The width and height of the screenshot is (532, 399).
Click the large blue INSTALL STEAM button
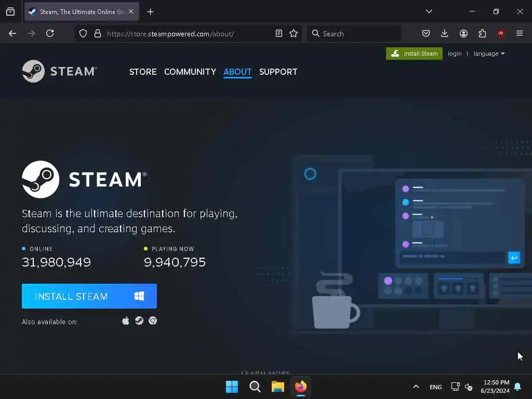89,296
